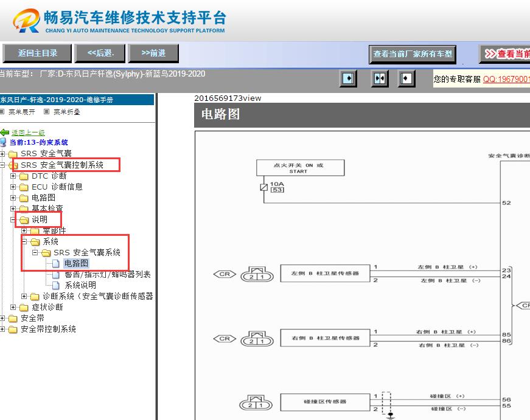Select 说明 tree item
This screenshot has width=530, height=420.
click(x=40, y=219)
